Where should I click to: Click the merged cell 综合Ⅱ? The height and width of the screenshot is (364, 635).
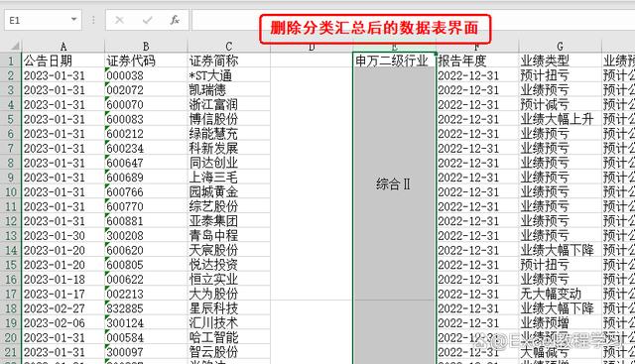pyautogui.click(x=394, y=184)
